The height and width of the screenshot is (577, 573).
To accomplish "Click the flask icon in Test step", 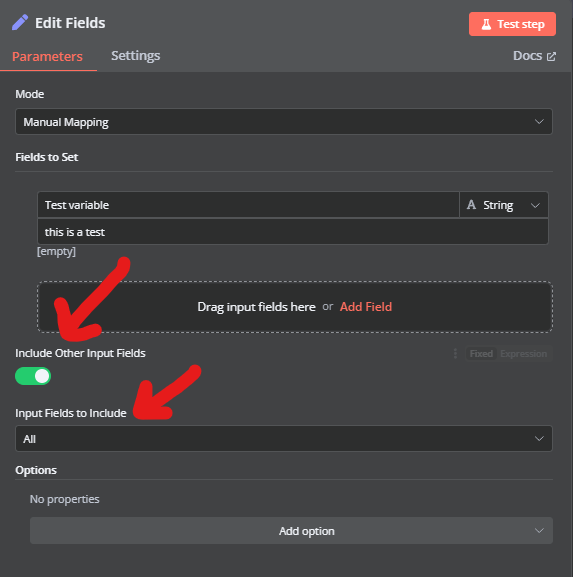I will click(486, 24).
